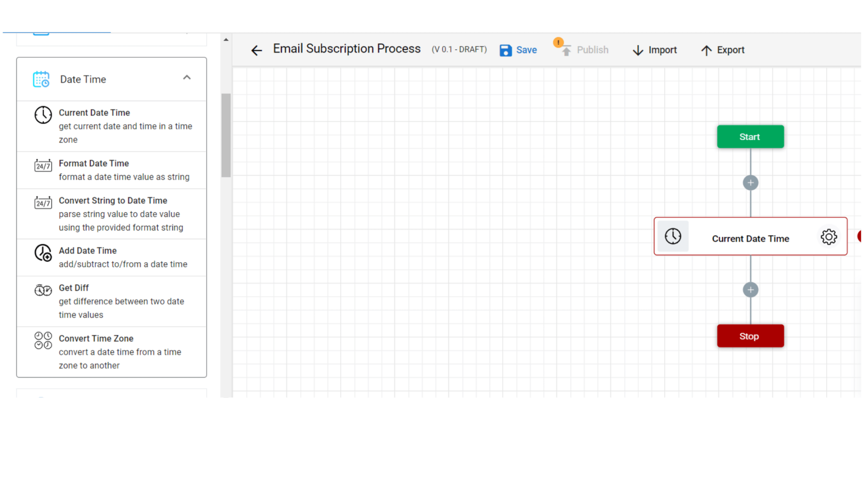This screenshot has height=488, width=868.
Task: Select the Convert Time Zone sidebar item
Action: [x=111, y=352]
